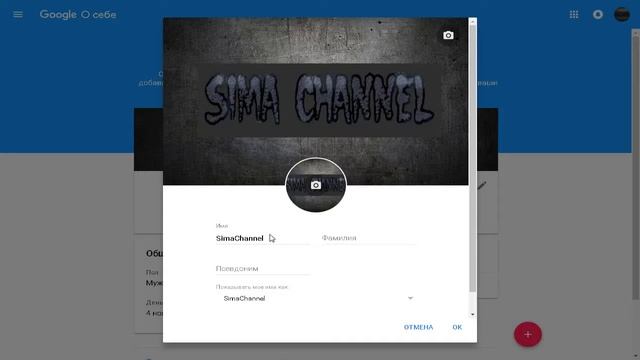
Task: Click the pencil edit icon behind dialog
Action: [x=482, y=186]
